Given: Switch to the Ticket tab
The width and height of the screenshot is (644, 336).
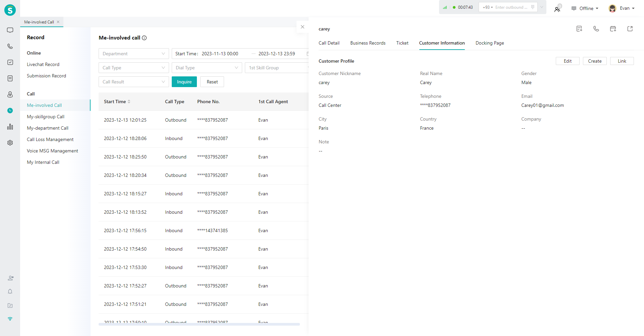Looking at the screenshot, I should [x=402, y=43].
